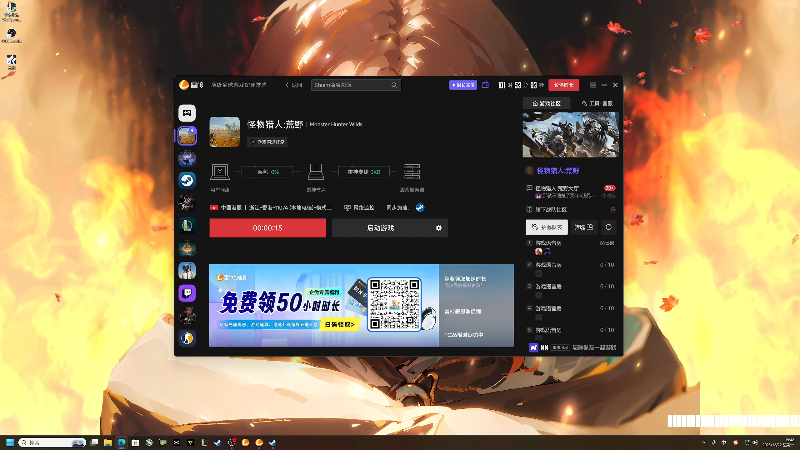Click the purple button left of the wallet icon

pos(463,85)
